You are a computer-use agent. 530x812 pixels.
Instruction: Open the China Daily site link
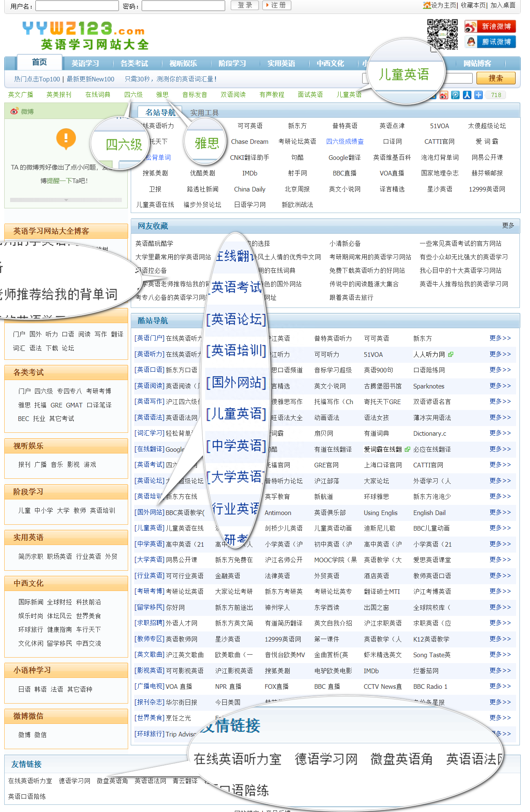point(250,189)
